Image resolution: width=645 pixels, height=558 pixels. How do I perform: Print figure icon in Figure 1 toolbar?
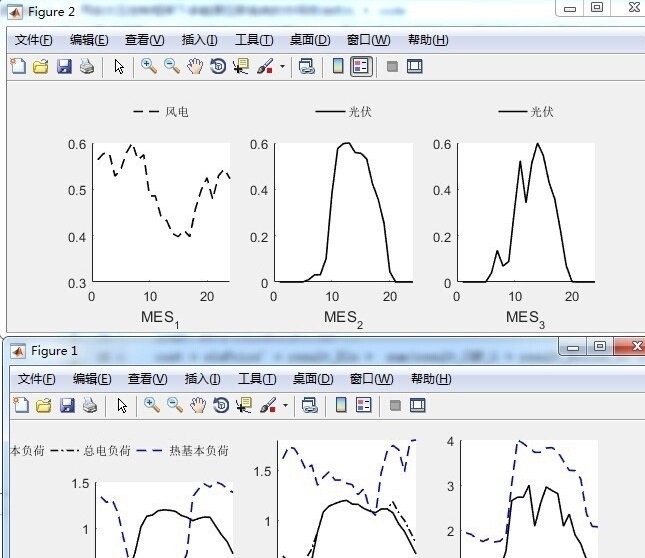tap(90, 405)
